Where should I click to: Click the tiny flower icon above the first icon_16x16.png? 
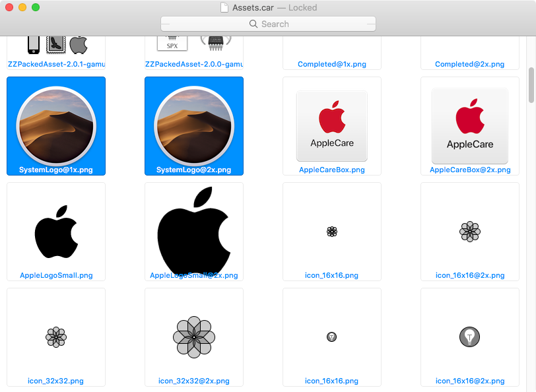(x=332, y=232)
